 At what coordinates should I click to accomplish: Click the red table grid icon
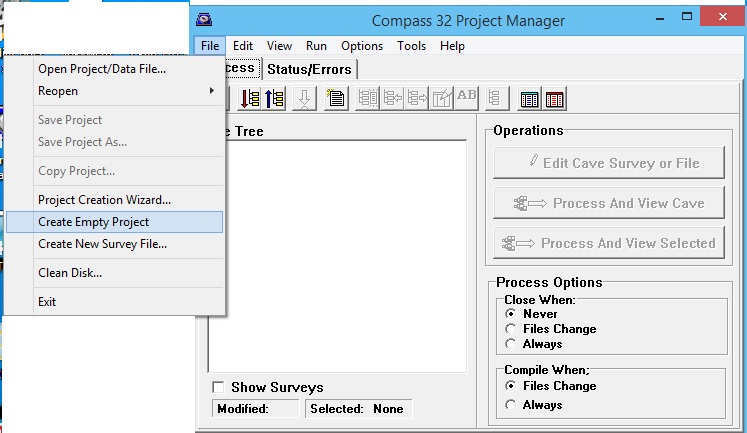(554, 98)
